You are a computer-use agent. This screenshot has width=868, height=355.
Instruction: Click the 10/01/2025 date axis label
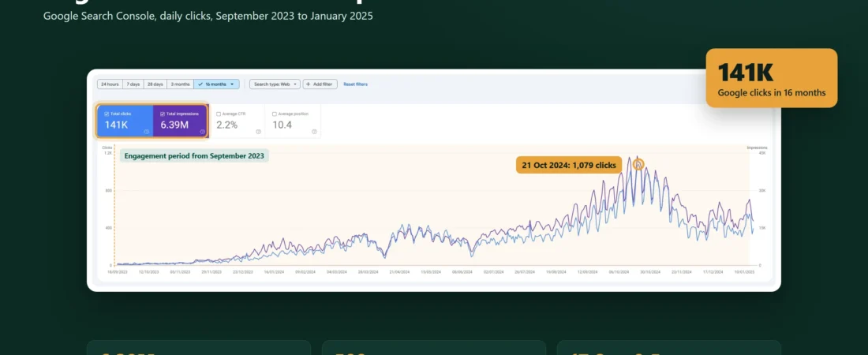pos(745,272)
